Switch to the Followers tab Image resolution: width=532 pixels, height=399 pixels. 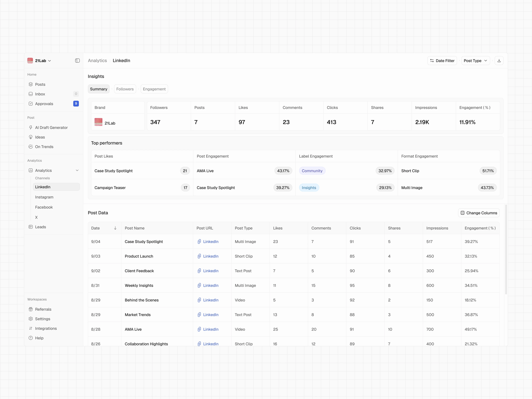coord(125,89)
